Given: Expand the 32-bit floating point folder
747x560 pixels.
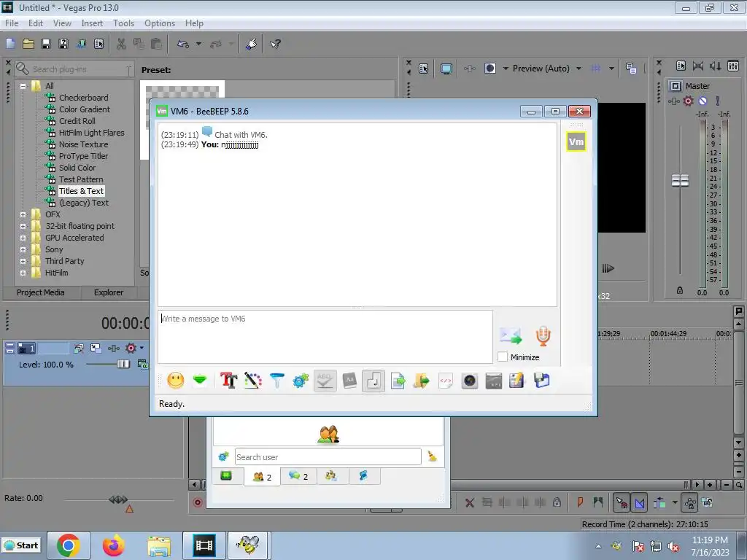Looking at the screenshot, I should (x=23, y=226).
